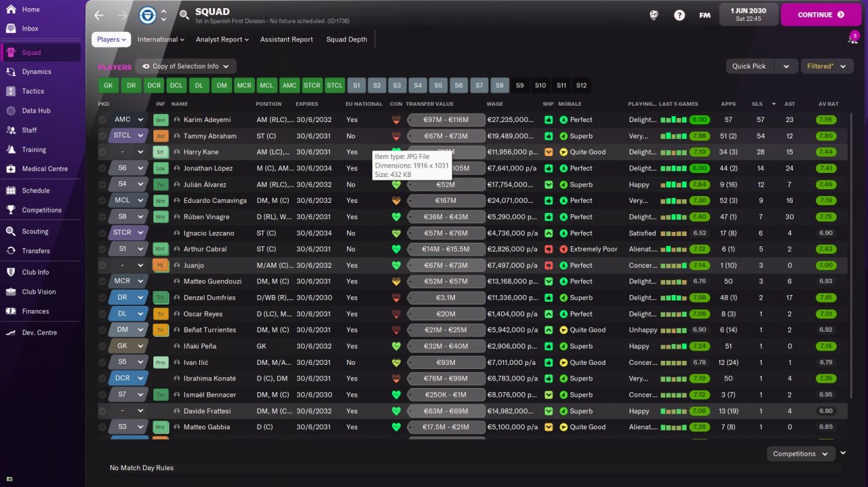Image resolution: width=868 pixels, height=487 pixels.
Task: Click the club badge icon
Action: click(147, 15)
